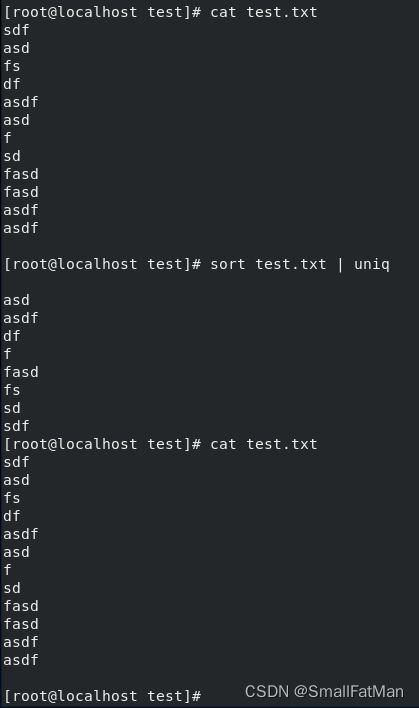419x708 pixels.
Task: Open the CSDN @SmallFatMan watermark
Action: point(324,691)
